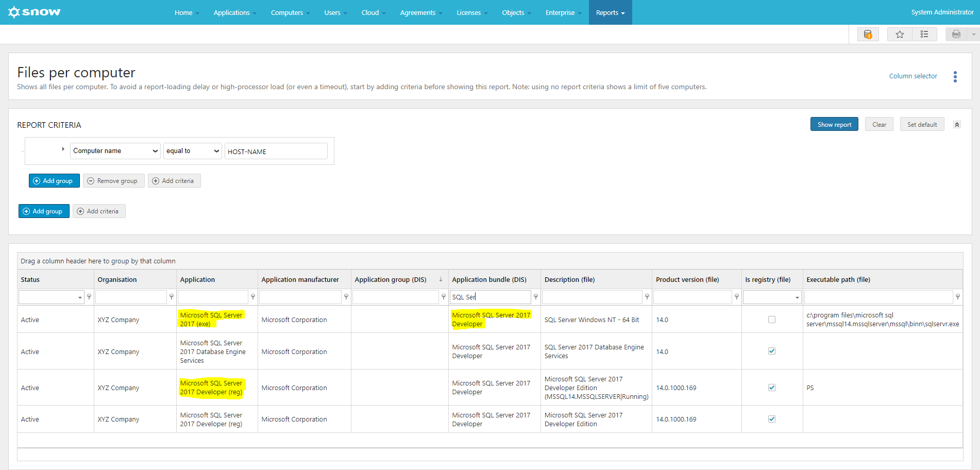Open the Is registry (file) filter dropdown
The height and width of the screenshot is (470, 980).
point(797,297)
